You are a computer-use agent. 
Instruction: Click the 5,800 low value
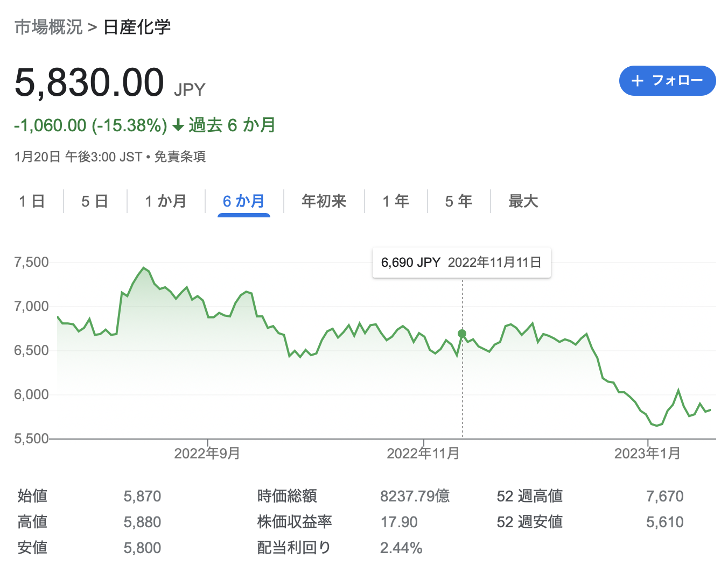coord(142,548)
